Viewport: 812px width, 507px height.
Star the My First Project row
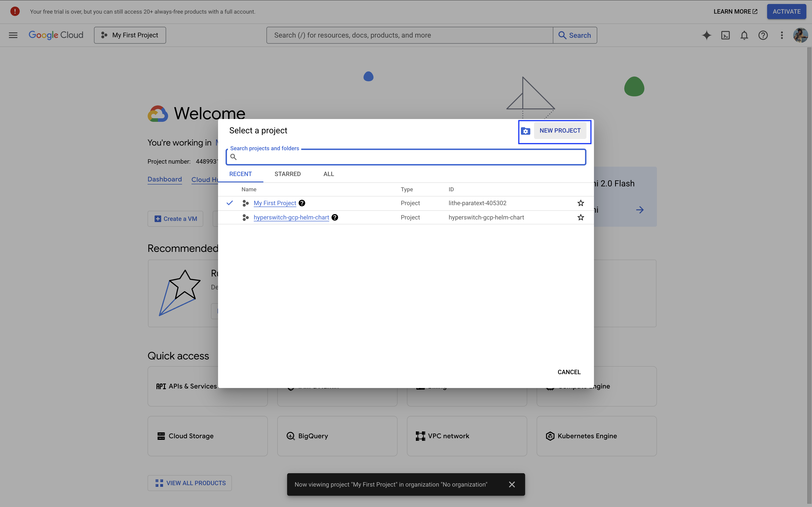tap(581, 203)
